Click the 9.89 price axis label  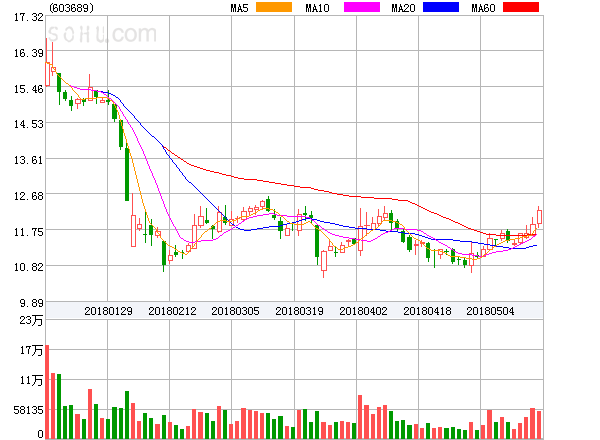(x=32, y=303)
